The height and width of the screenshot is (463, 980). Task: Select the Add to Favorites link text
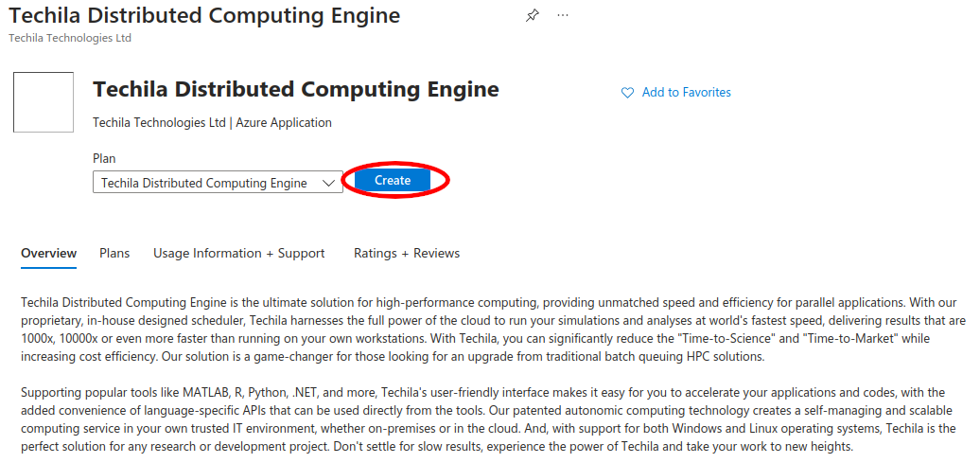pos(686,93)
